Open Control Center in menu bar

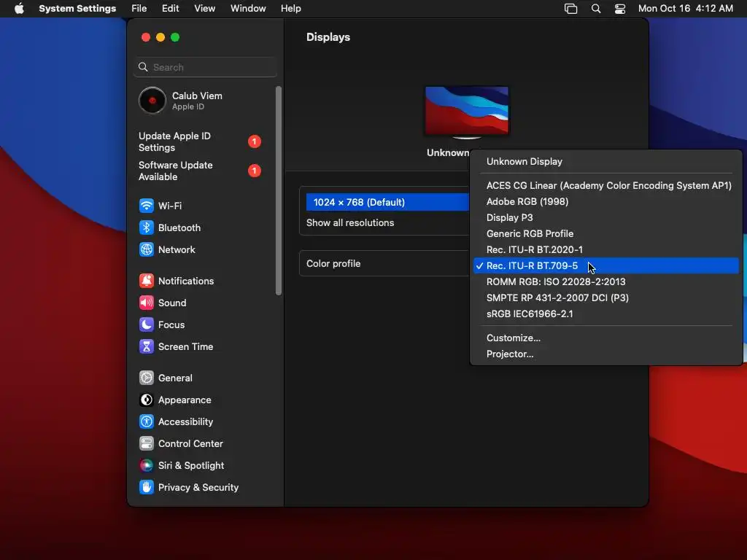tap(620, 9)
